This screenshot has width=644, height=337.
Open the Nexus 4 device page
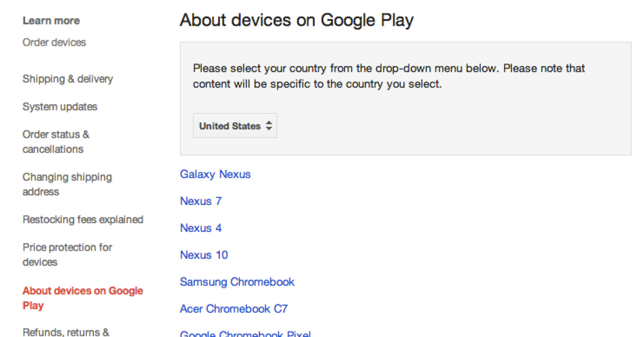[201, 228]
